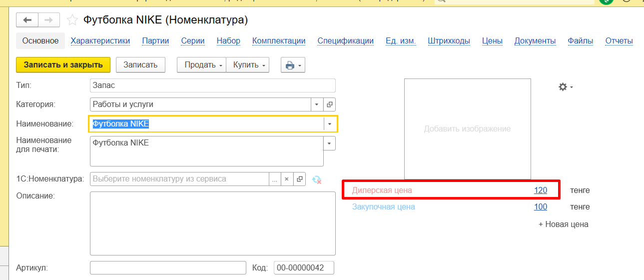Image resolution: width=644 pixels, height=280 pixels.
Task: Go to the Штрихкоды tab
Action: [449, 41]
